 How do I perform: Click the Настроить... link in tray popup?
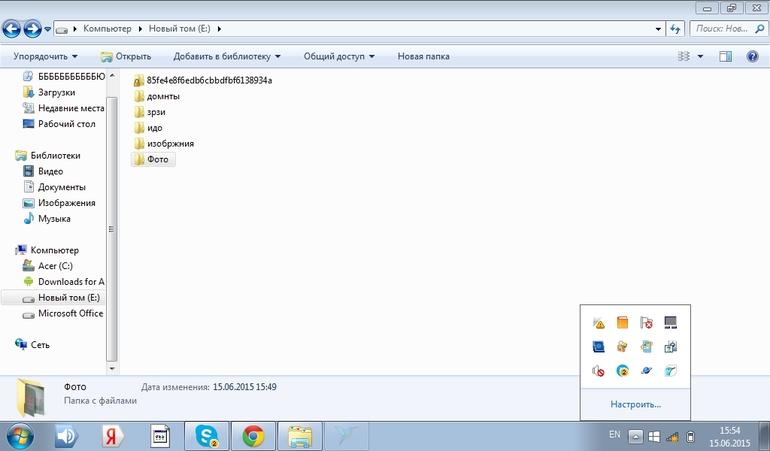coord(636,404)
